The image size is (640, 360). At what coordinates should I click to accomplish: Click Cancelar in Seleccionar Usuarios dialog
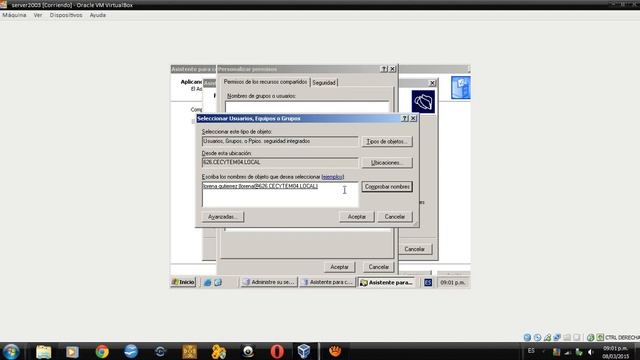click(x=394, y=217)
